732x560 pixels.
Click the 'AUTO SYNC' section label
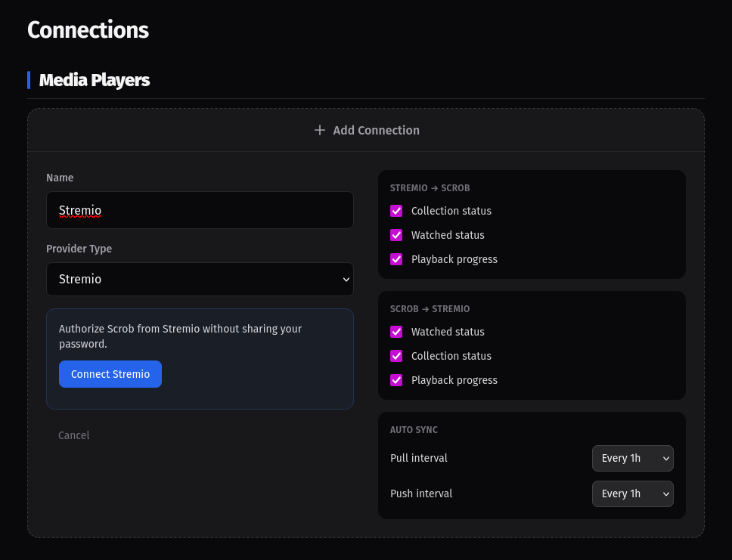pos(414,430)
